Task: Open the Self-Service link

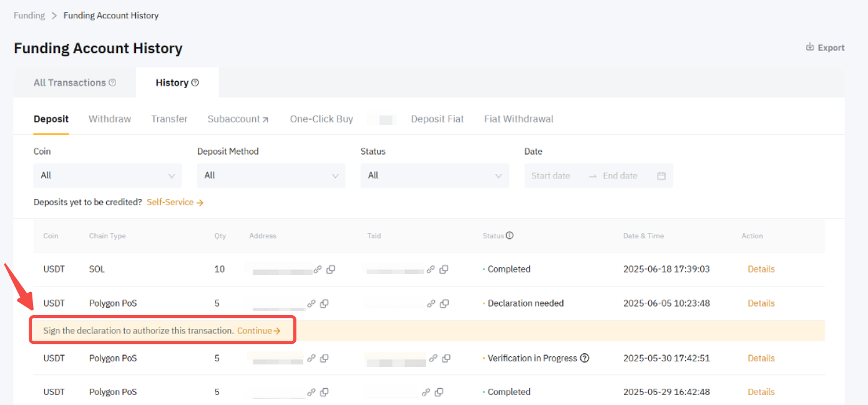Action: pyautogui.click(x=175, y=202)
